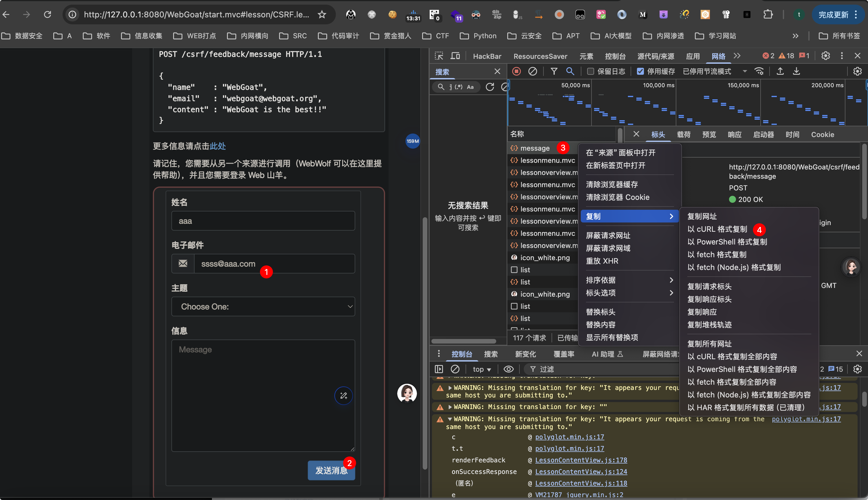Select 以 fetch 格式复制 menu item
The image size is (868, 500).
(717, 254)
